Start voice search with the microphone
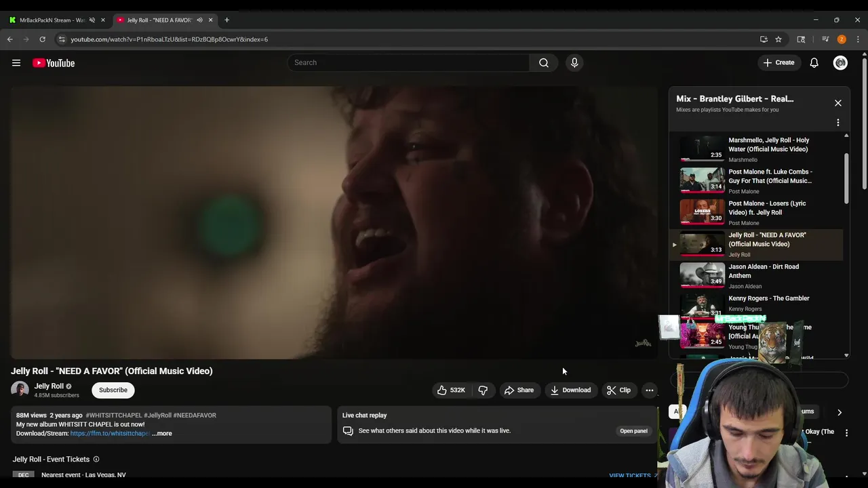Screen dimensions: 868x488 574,62
